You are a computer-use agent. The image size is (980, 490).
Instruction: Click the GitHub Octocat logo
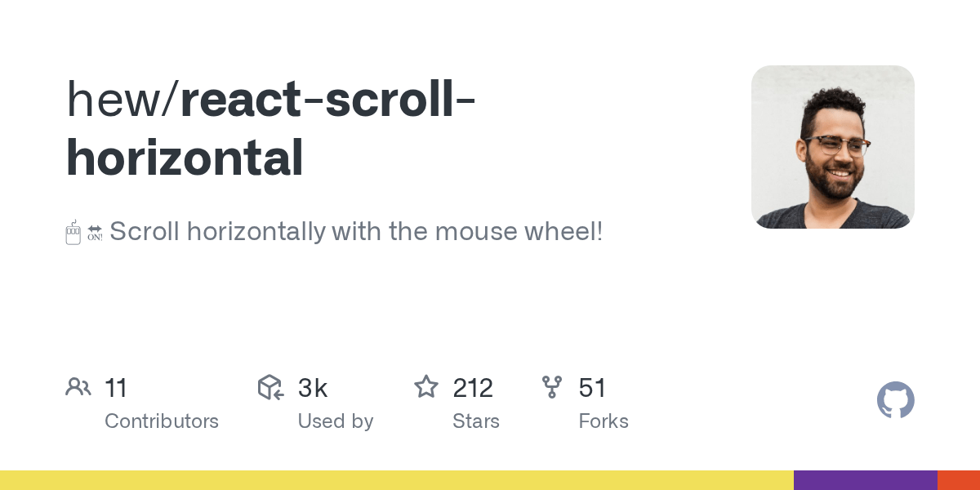coord(895,400)
